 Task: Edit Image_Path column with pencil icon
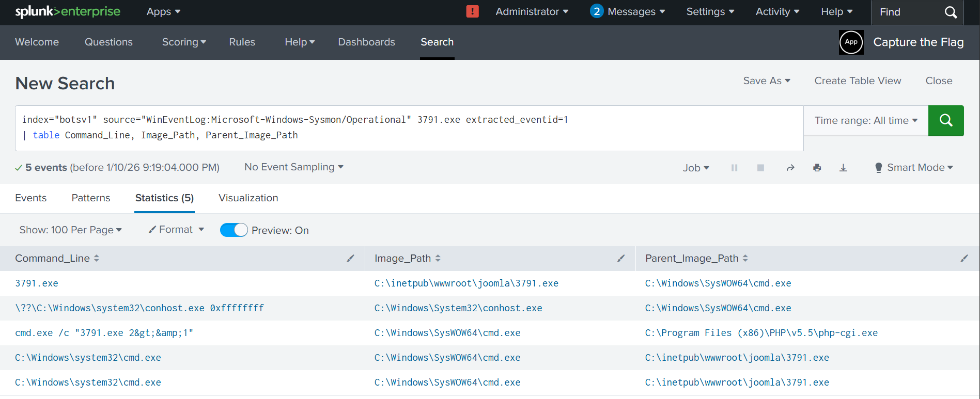(x=621, y=258)
